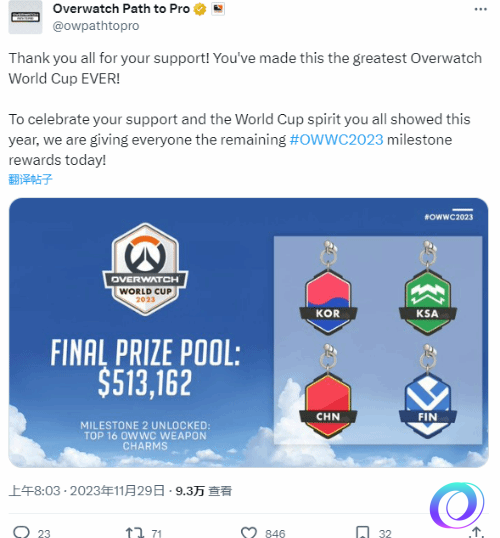Like the post with heart icon
This screenshot has height=538, width=500.
click(x=249, y=533)
